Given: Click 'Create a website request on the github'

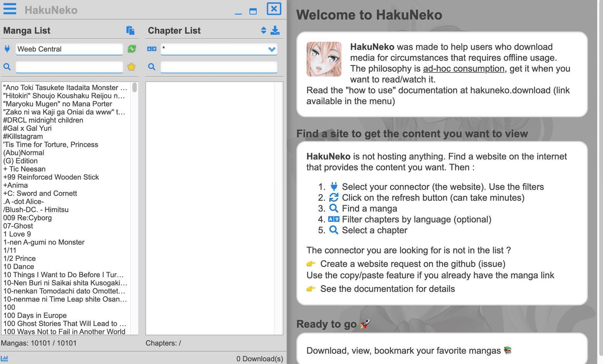Looking at the screenshot, I should (x=412, y=264).
